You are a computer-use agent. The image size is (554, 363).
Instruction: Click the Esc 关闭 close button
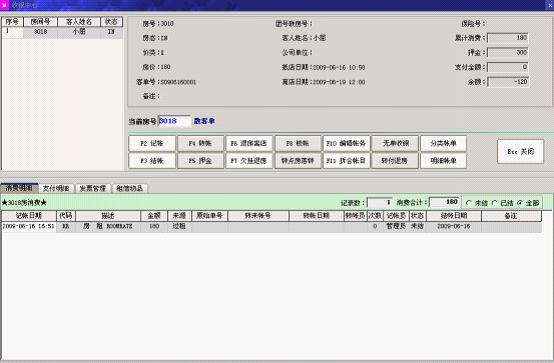click(520, 151)
